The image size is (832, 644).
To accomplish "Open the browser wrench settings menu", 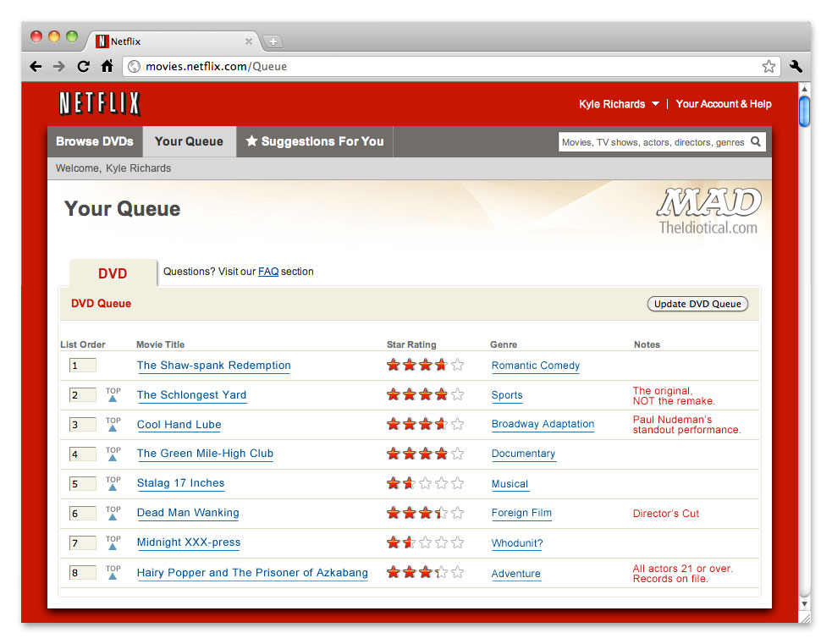I will tap(796, 66).
